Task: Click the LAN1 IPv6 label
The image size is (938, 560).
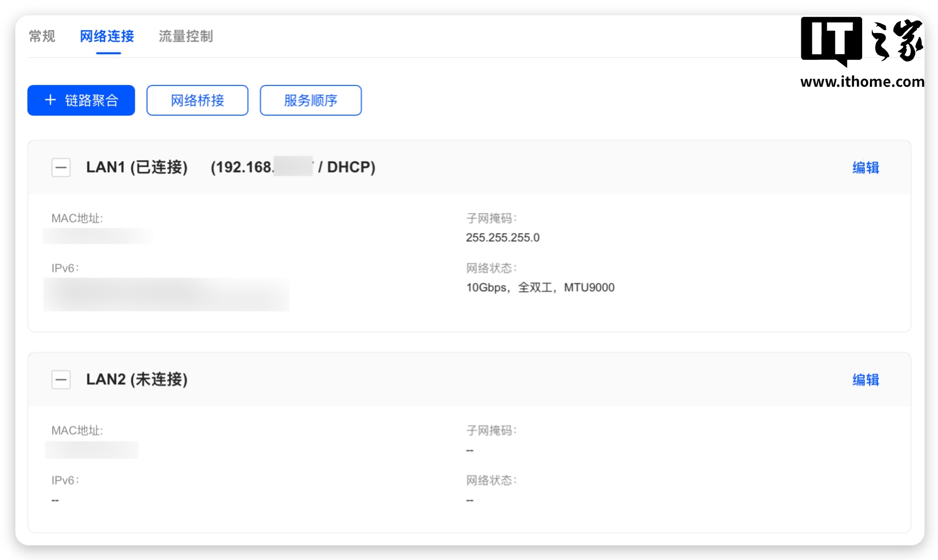Action: tap(65, 268)
